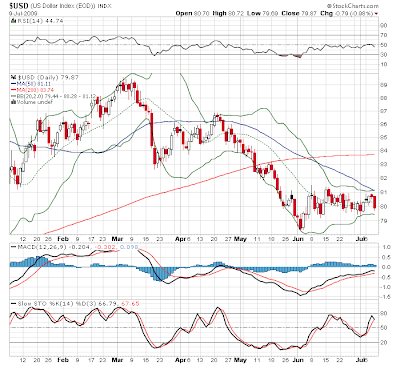Click the May label under the price panel

[x=240, y=239]
